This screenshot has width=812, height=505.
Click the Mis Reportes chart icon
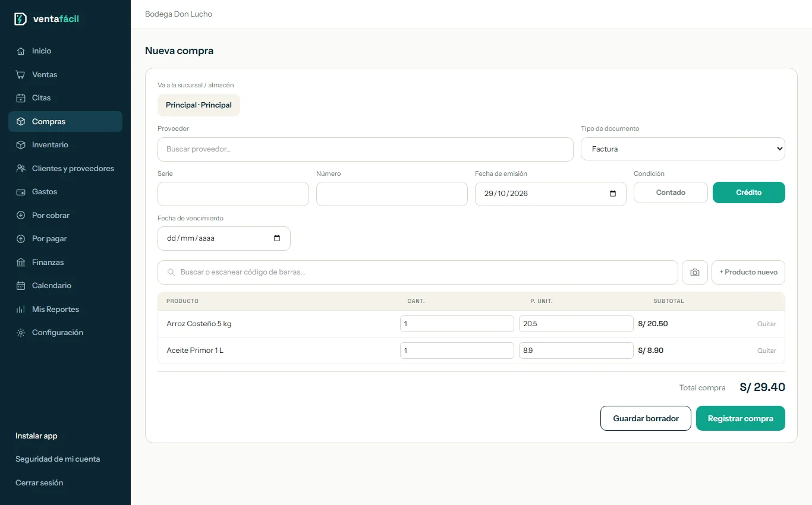click(21, 310)
